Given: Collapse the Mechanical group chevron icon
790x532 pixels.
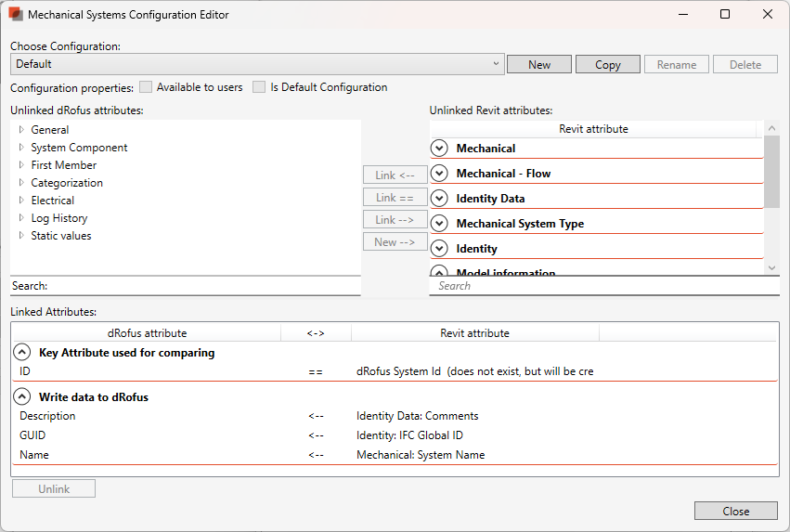Looking at the screenshot, I should pos(439,149).
